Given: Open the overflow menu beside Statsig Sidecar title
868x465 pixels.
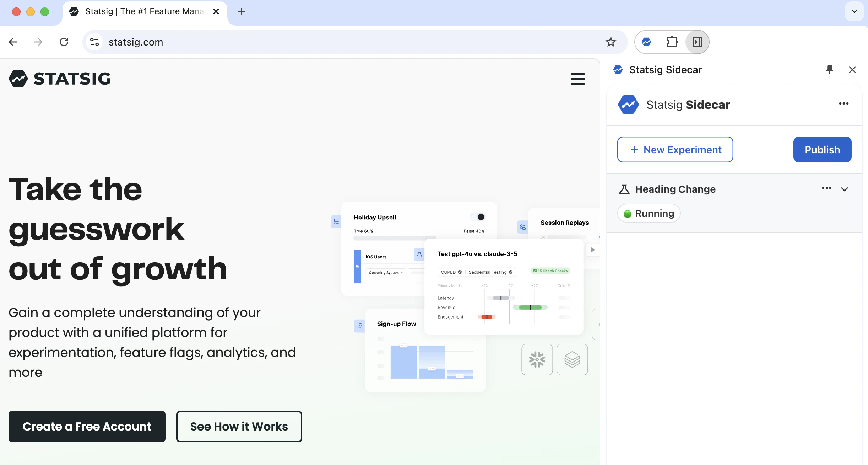Looking at the screenshot, I should pyautogui.click(x=844, y=103).
